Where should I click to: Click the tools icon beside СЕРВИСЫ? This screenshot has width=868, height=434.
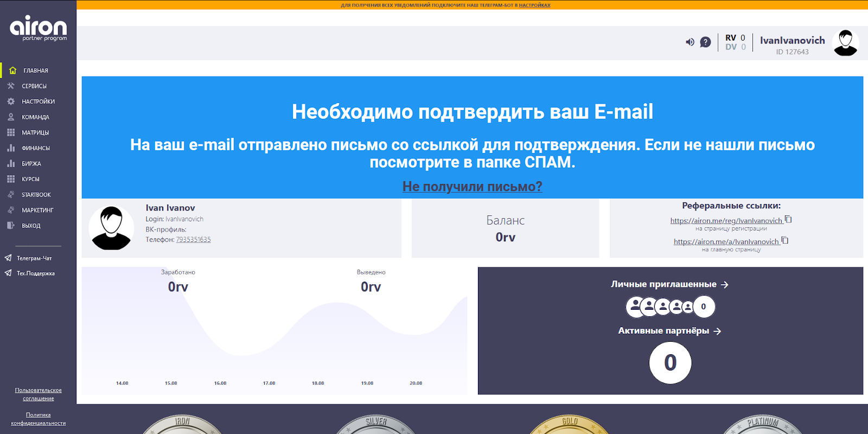tap(11, 86)
